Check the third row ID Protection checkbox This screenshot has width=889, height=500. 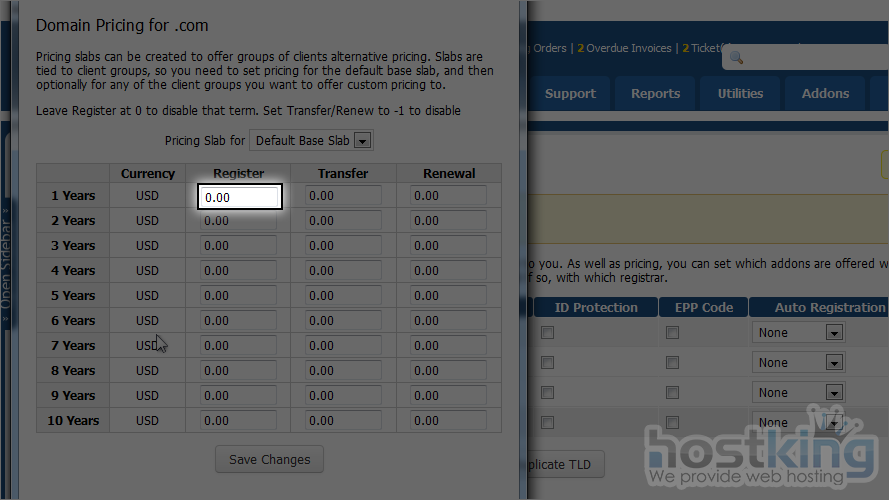tap(547, 393)
